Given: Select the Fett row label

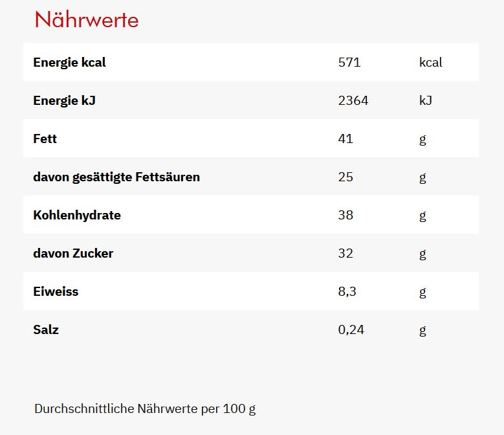Looking at the screenshot, I should (45, 139).
